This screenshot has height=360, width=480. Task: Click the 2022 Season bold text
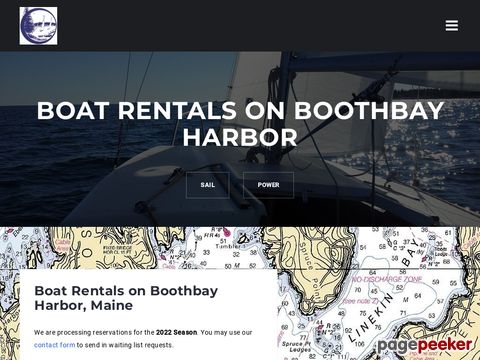[x=176, y=333]
